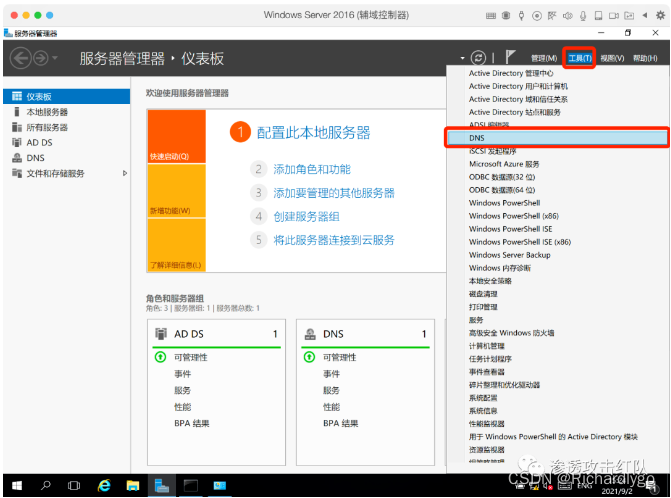Select 仪表板 in the sidebar
671x498 pixels.
pos(66,96)
